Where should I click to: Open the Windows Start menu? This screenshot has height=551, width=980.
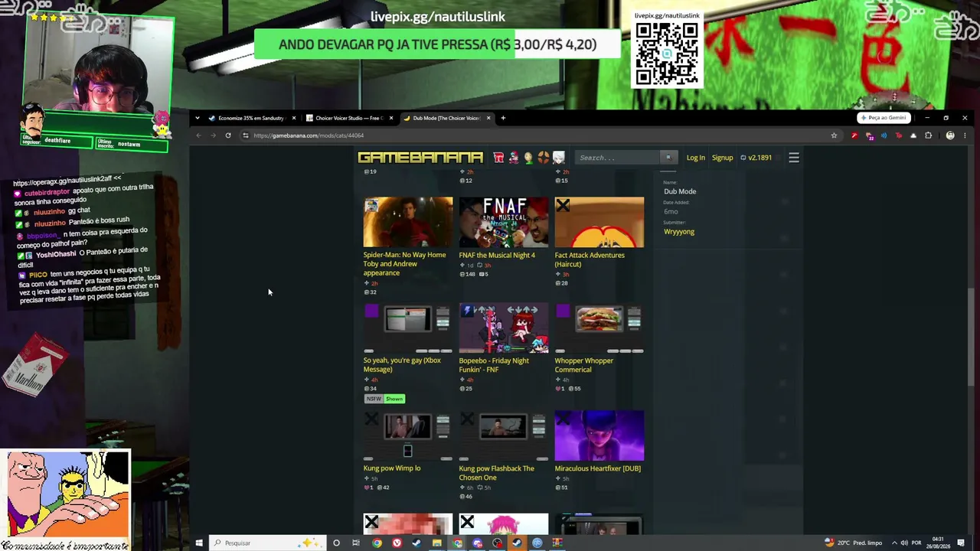(199, 543)
